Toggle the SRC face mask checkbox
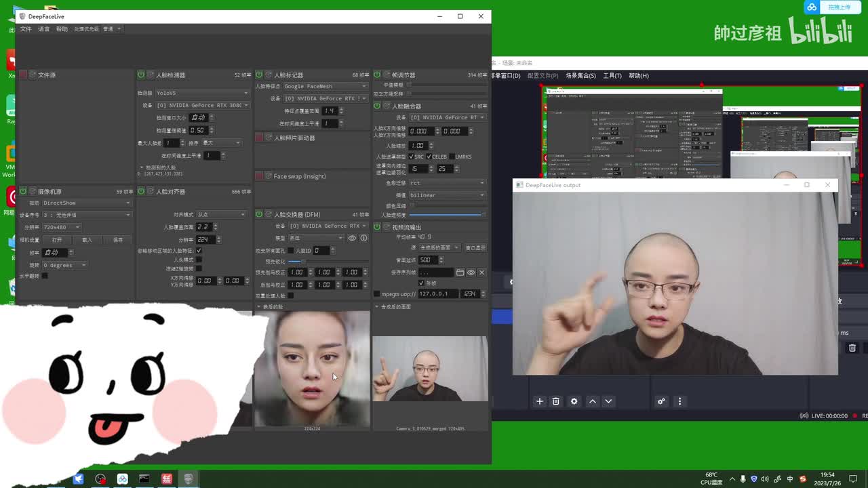Screen dimensions: 868x488 (x=411, y=157)
